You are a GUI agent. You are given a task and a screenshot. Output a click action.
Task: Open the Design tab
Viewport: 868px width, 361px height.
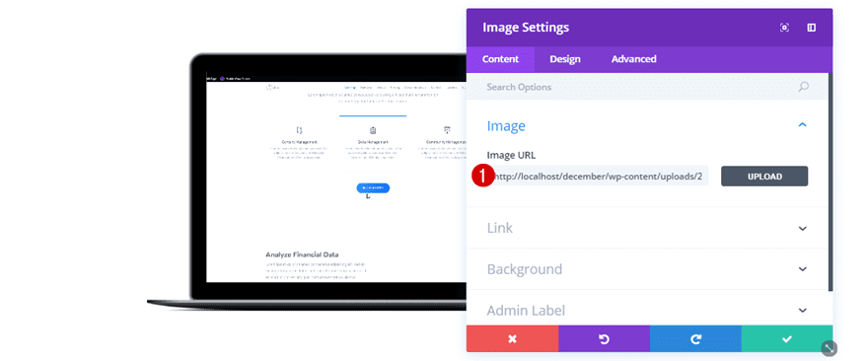[565, 59]
